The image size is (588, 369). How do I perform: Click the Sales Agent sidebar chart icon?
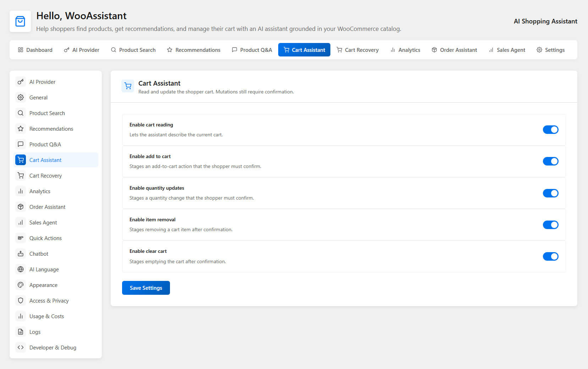pyautogui.click(x=21, y=222)
